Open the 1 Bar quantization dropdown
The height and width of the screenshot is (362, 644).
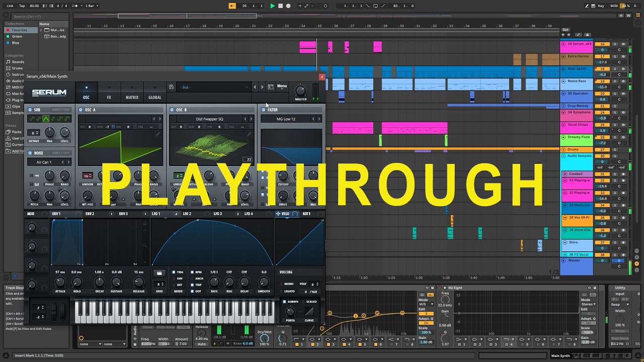pos(92,6)
